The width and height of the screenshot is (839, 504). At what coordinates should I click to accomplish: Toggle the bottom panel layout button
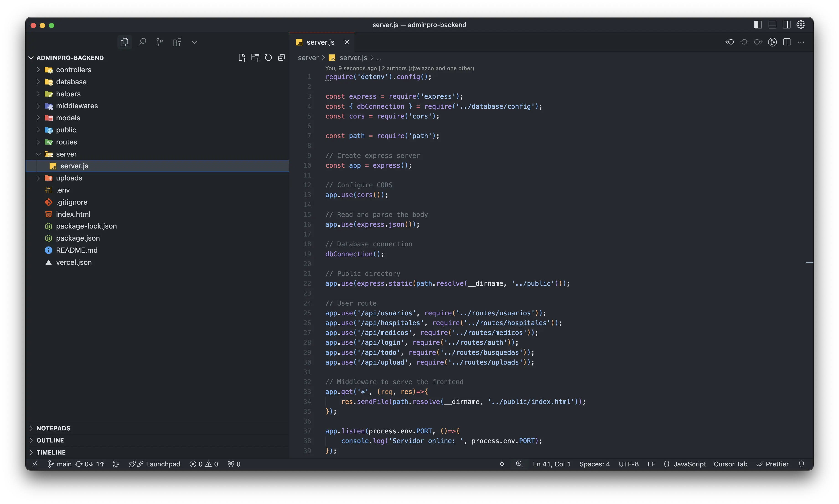click(772, 25)
